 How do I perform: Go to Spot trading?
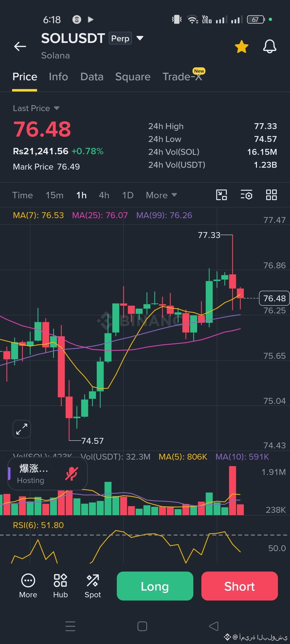tap(93, 586)
